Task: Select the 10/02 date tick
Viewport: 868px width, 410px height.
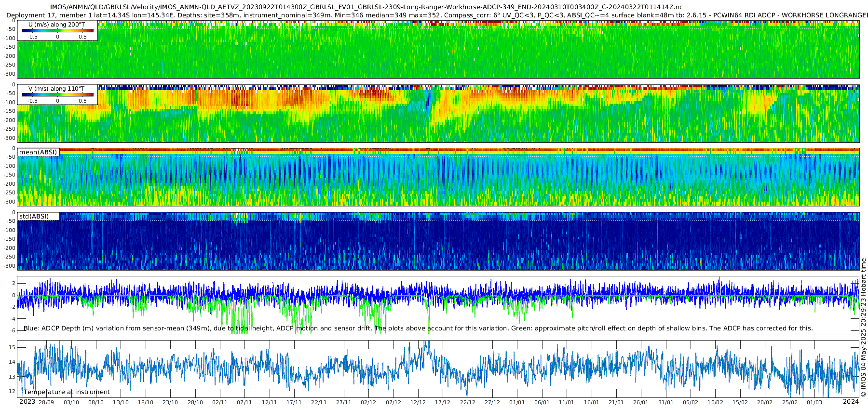Action: click(715, 402)
